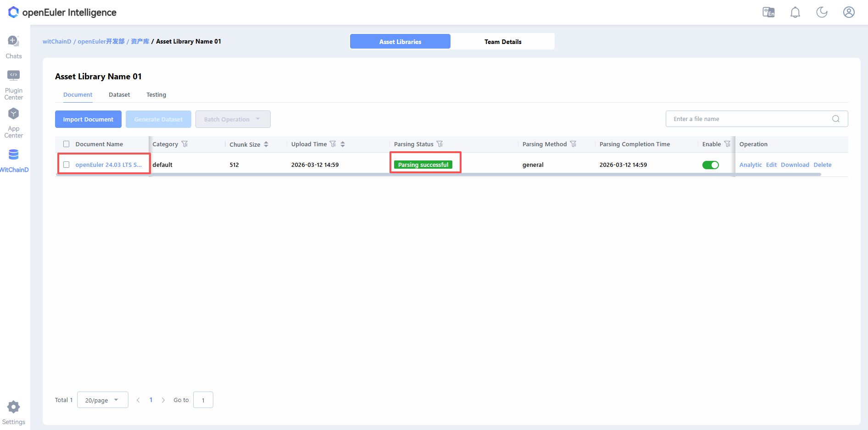Go to witChainD breadcrumb
Screen dimensions: 868x430
click(57, 41)
